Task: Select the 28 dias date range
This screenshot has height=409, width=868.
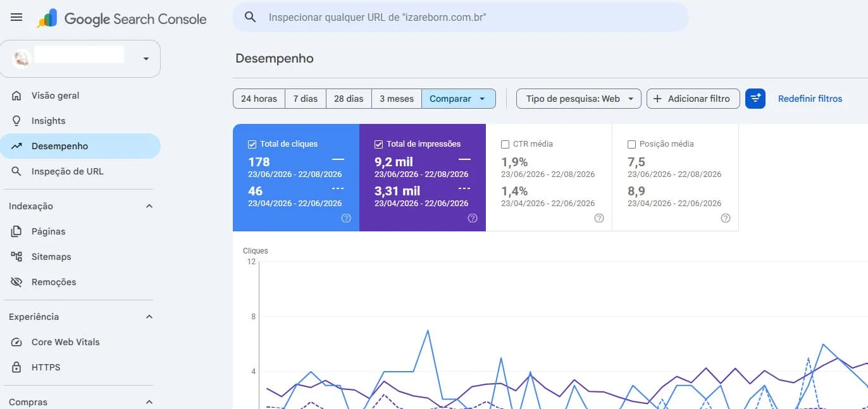Action: click(x=349, y=99)
